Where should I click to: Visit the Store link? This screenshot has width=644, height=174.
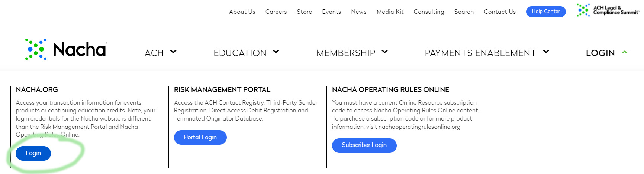point(305,12)
